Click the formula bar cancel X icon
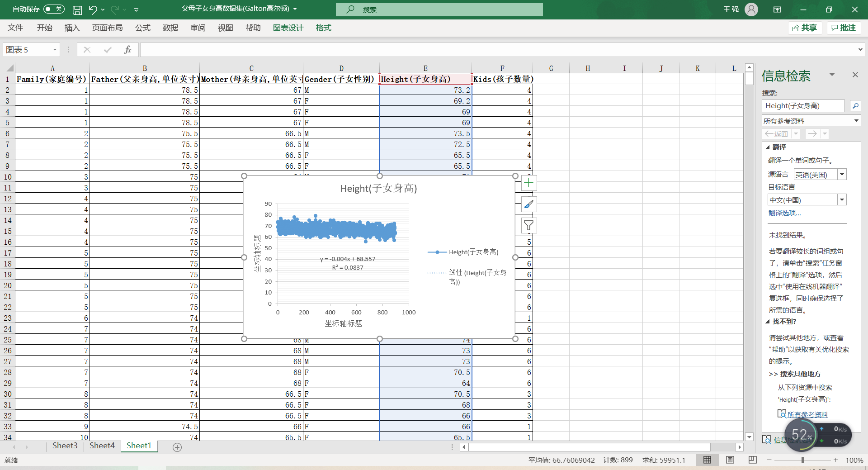The width and height of the screenshot is (868, 470). pyautogui.click(x=87, y=50)
